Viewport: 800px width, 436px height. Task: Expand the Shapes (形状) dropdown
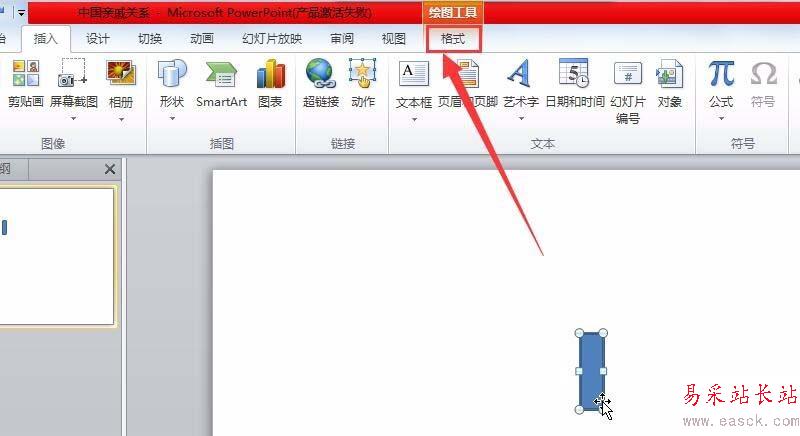tap(172, 118)
